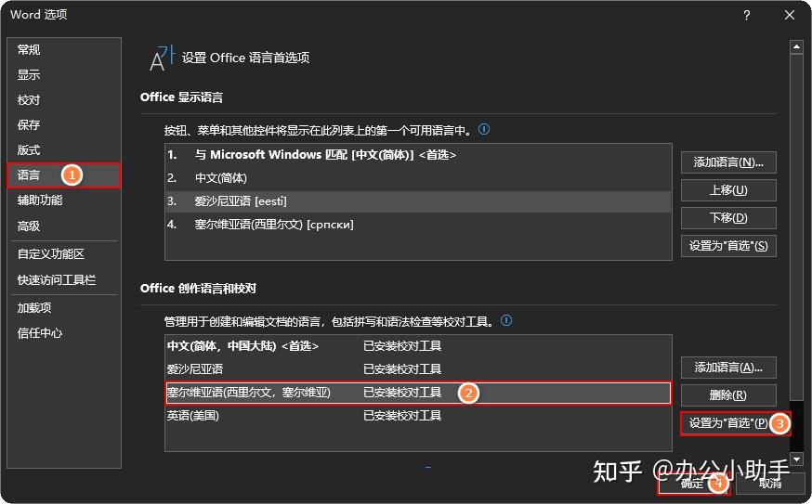Open 自定义功能区 settings
This screenshot has height=504, width=812.
64,254
